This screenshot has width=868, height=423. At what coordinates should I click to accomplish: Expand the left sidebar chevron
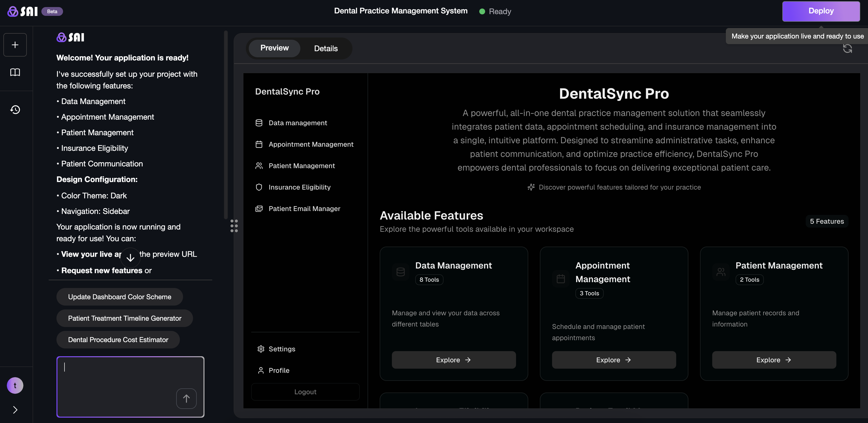point(15,410)
